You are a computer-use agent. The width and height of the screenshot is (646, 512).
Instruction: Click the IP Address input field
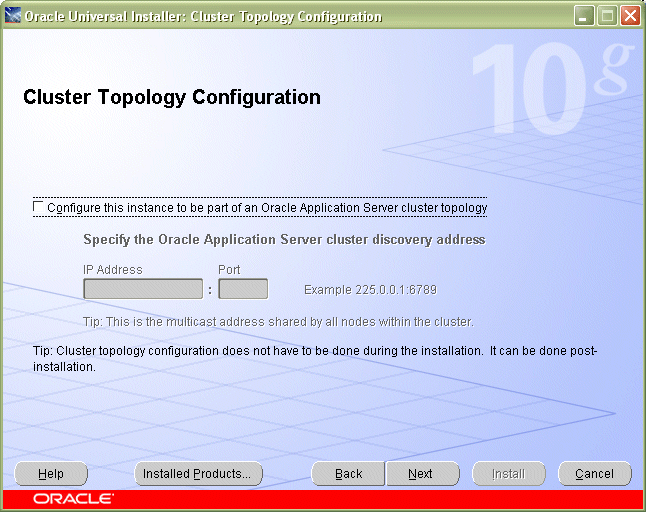[x=143, y=289]
